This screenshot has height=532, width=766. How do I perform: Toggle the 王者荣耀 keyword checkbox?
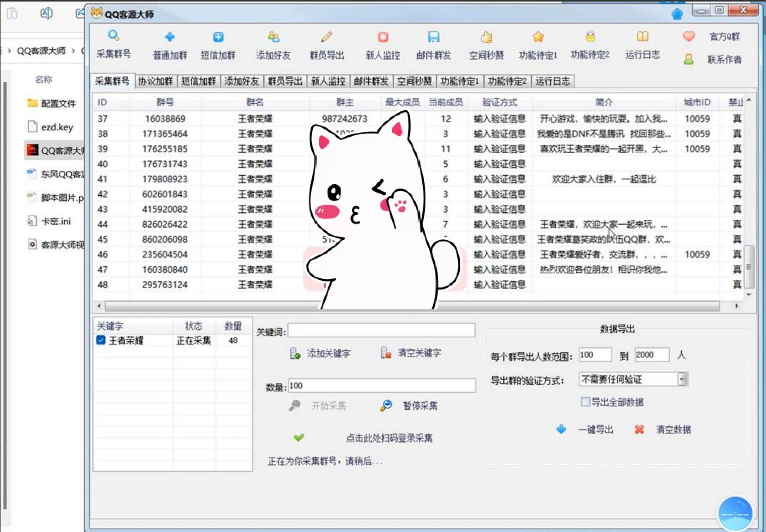pyautogui.click(x=101, y=340)
